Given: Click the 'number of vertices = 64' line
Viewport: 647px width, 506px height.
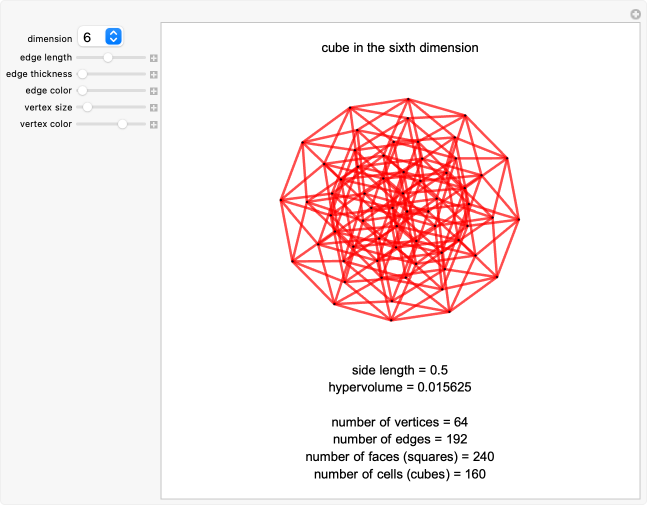Looking at the screenshot, I should pos(399,422).
